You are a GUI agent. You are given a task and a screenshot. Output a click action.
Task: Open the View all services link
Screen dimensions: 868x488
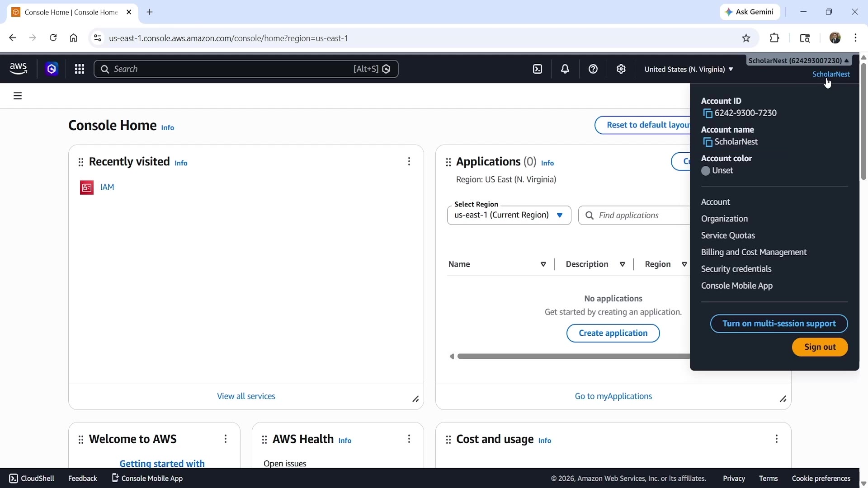point(246,396)
